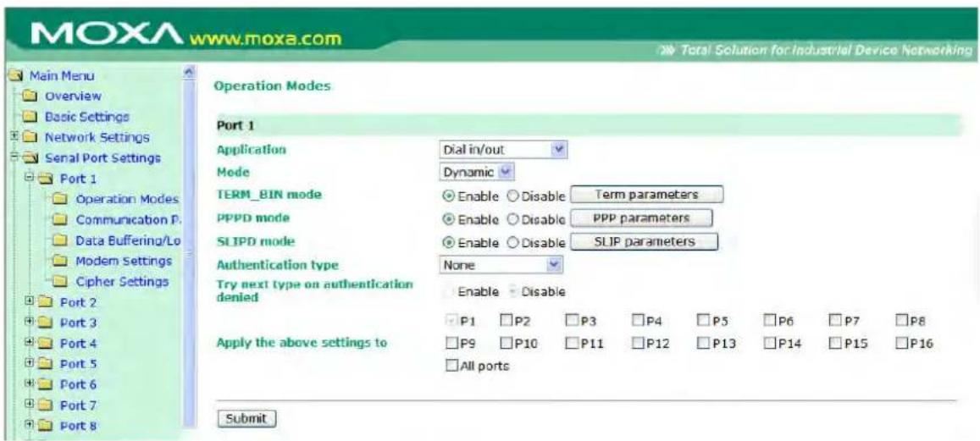Click the Communication P. folder icon

pyautogui.click(x=60, y=220)
